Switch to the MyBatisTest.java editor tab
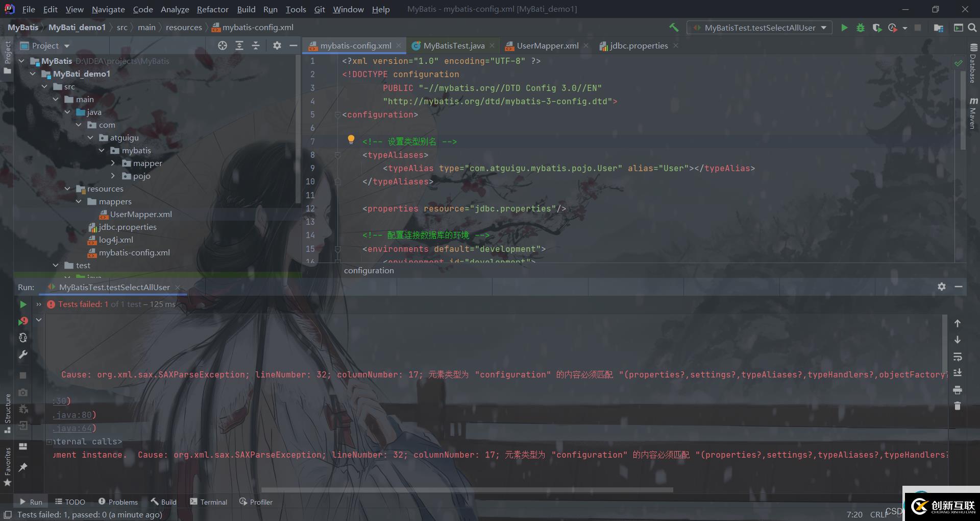The image size is (980, 521). click(454, 45)
